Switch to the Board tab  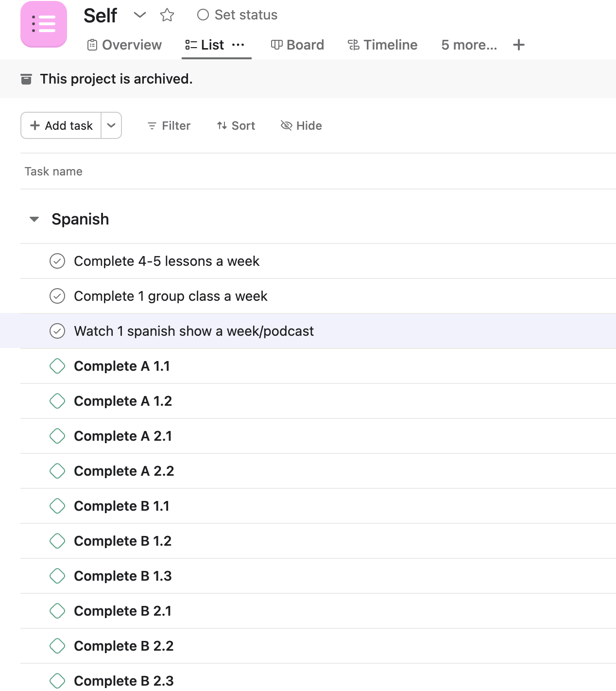click(297, 45)
